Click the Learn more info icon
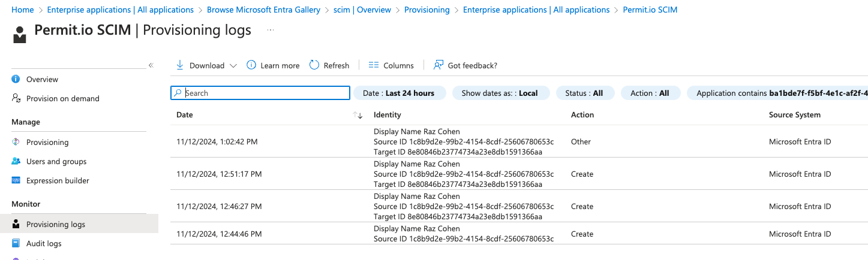The width and height of the screenshot is (868, 260). pos(251,65)
